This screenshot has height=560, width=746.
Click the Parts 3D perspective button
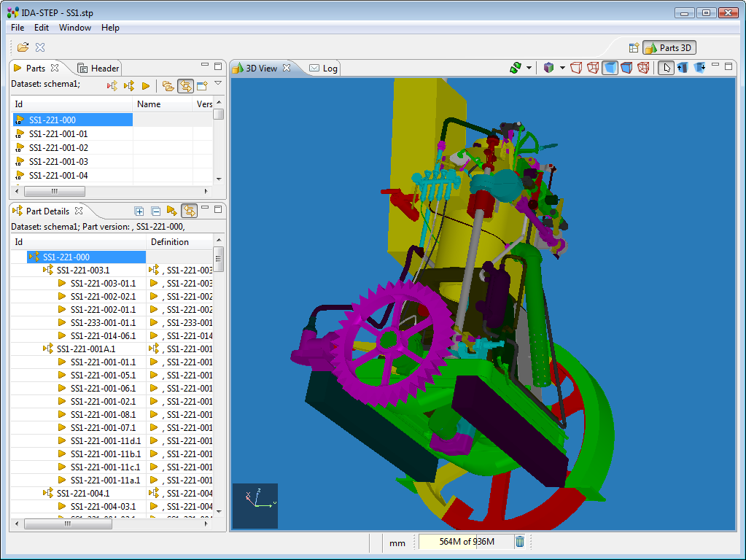[669, 48]
